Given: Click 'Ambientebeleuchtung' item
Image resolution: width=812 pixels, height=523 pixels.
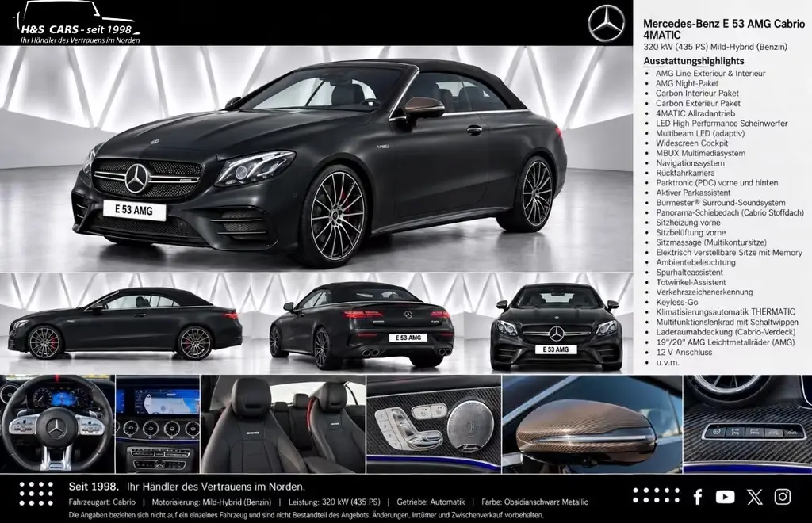Looking at the screenshot, I should [x=695, y=262].
